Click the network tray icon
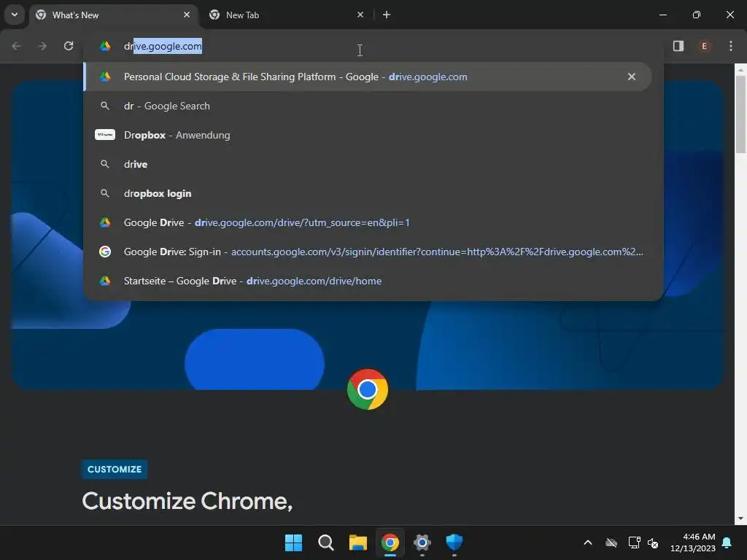Viewport: 747px width, 560px height. point(634,542)
